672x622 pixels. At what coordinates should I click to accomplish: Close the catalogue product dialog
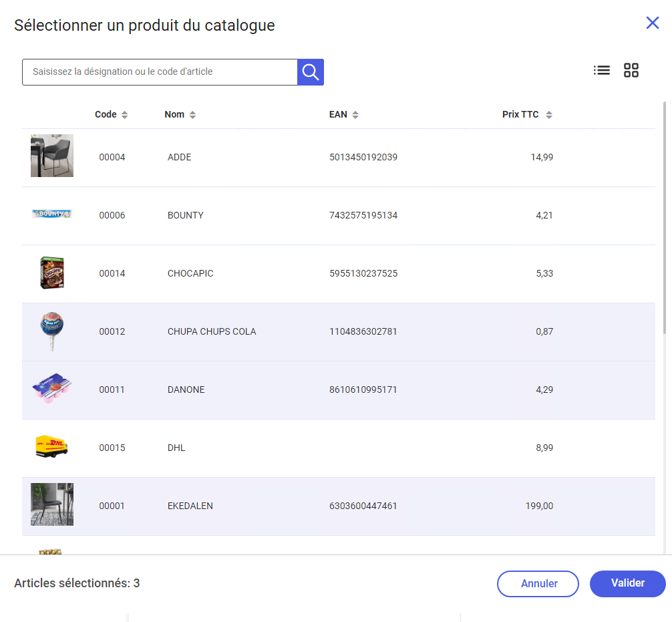click(x=652, y=23)
